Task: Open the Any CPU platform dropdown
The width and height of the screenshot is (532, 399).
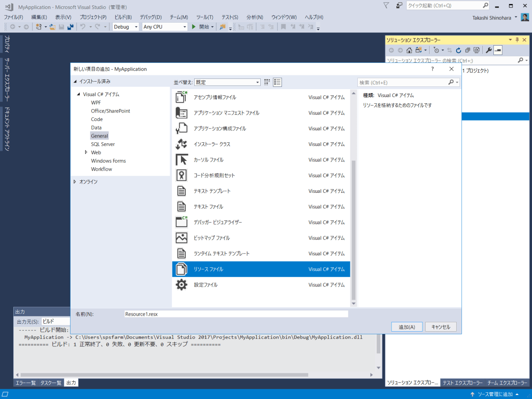Action: [165, 27]
